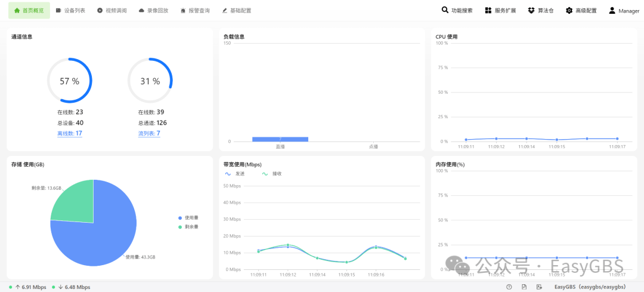Go to the 报警查询 tab
This screenshot has width=644, height=292.
tap(194, 11)
